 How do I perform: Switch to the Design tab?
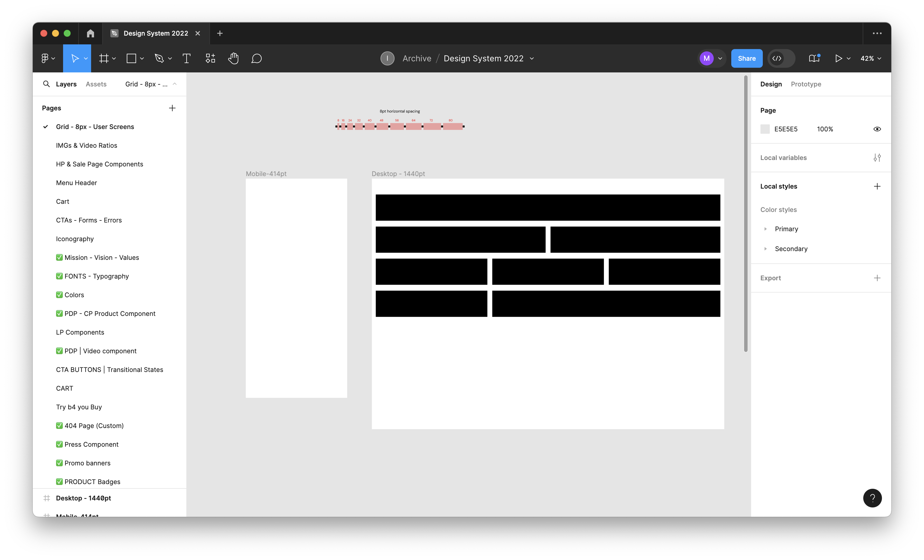771,84
